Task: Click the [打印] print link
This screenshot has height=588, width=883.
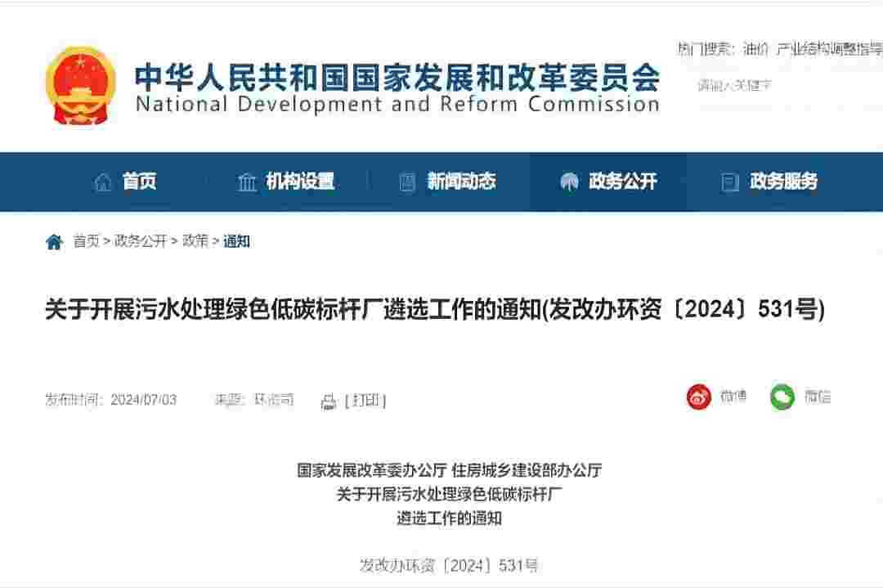Action: click(x=365, y=401)
